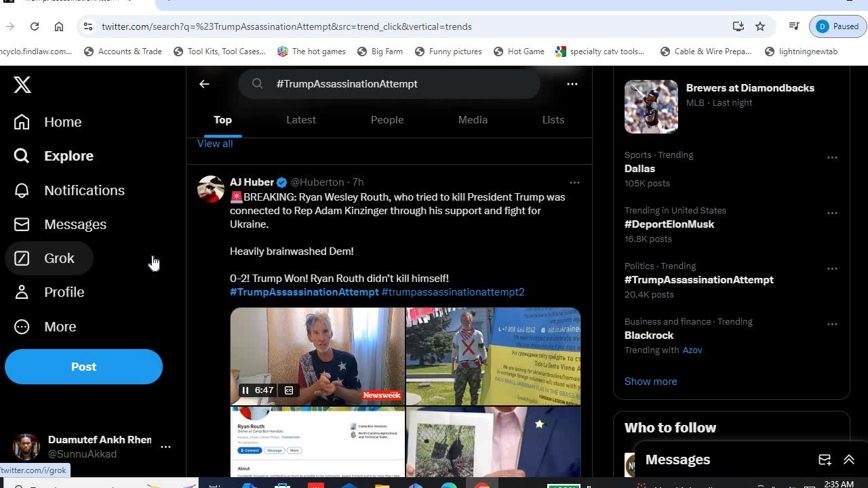Open Accounts & Trade bookmark
868x488 pixels.
point(122,52)
